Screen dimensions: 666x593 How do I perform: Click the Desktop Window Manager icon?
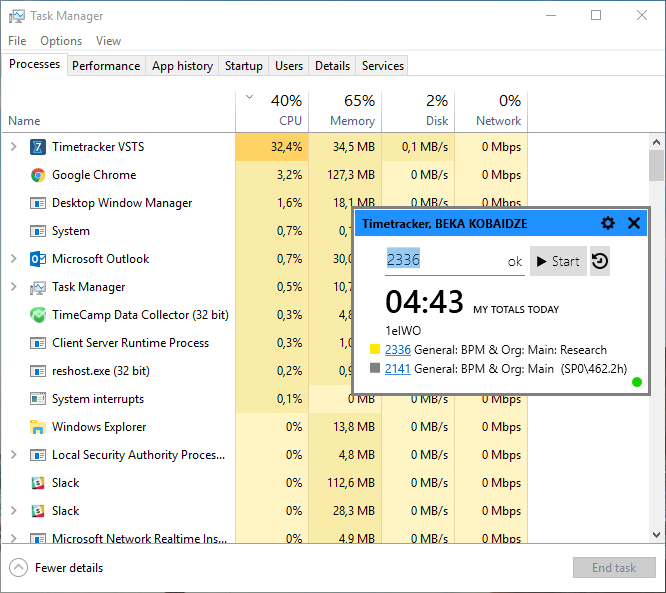pos(38,203)
